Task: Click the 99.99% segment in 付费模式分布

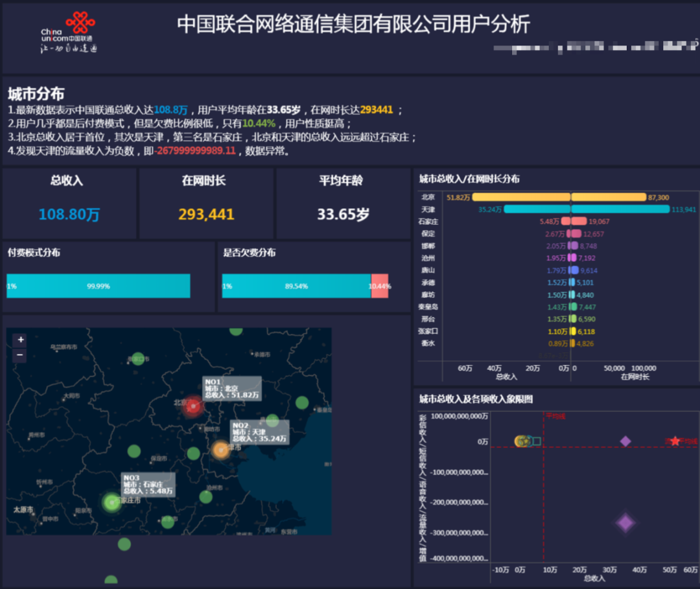Action: (x=99, y=286)
